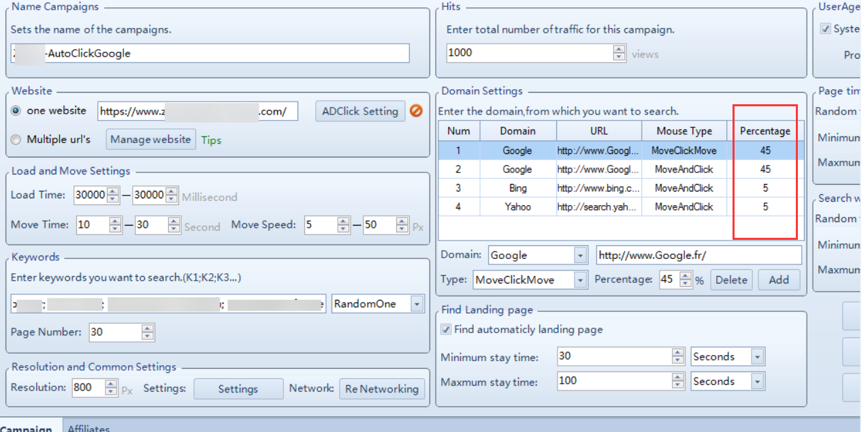The width and height of the screenshot is (868, 432).
Task: Delete the selected domain entry
Action: (732, 280)
